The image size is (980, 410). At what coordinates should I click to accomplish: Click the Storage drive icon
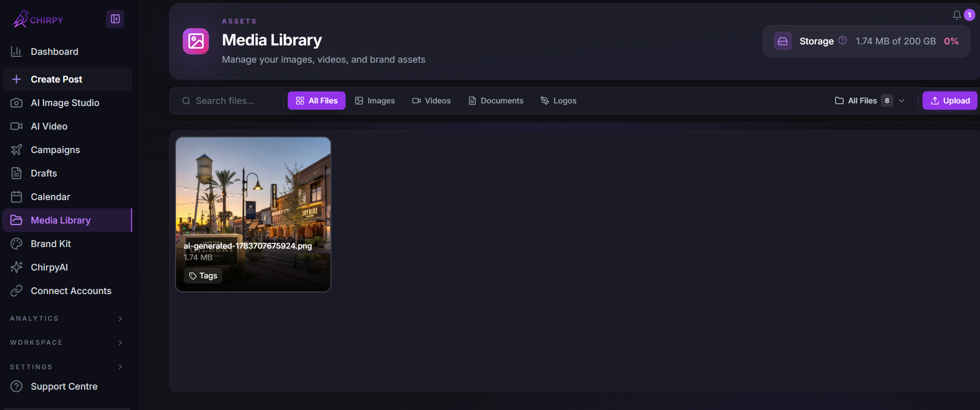[783, 41]
